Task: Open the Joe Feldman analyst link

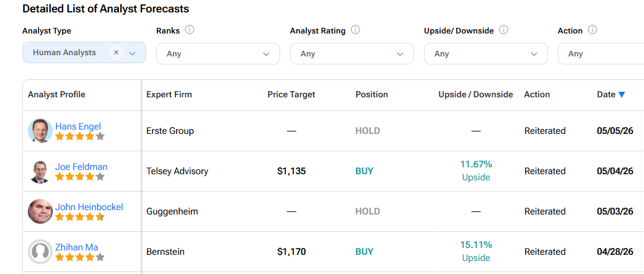Action: pos(81,167)
